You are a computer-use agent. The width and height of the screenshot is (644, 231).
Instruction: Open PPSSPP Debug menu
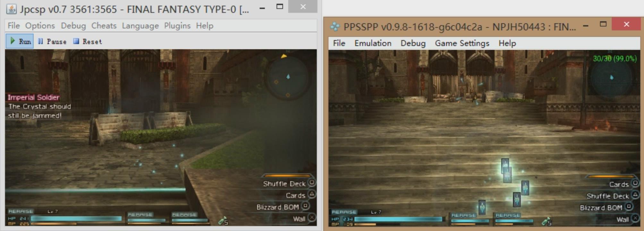(413, 43)
